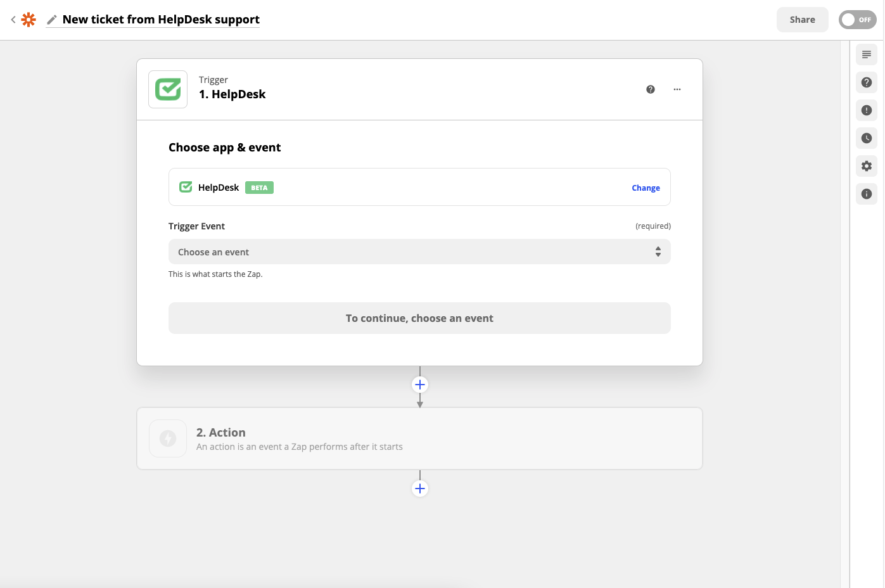This screenshot has height=588, width=885.
Task: Open the "2. Action" step card
Action: [x=419, y=438]
